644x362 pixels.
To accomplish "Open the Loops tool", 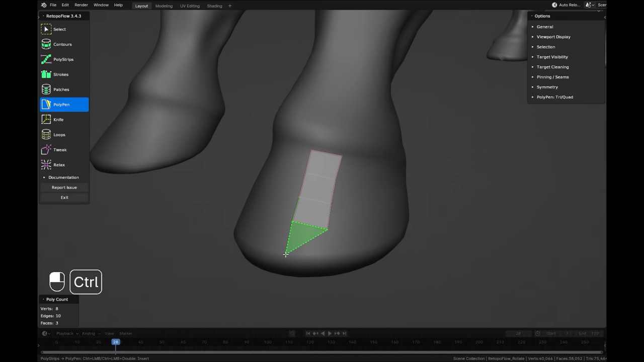I will pos(59,135).
